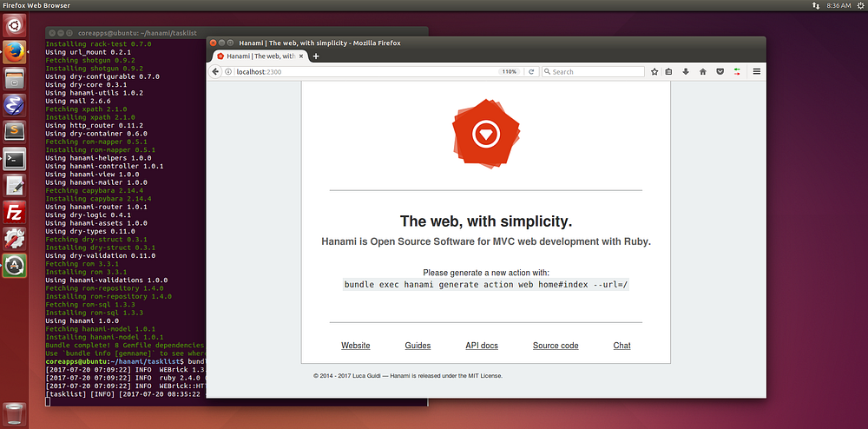The image size is (868, 429).
Task: Click the 8:36 AM clock
Action: point(838,5)
